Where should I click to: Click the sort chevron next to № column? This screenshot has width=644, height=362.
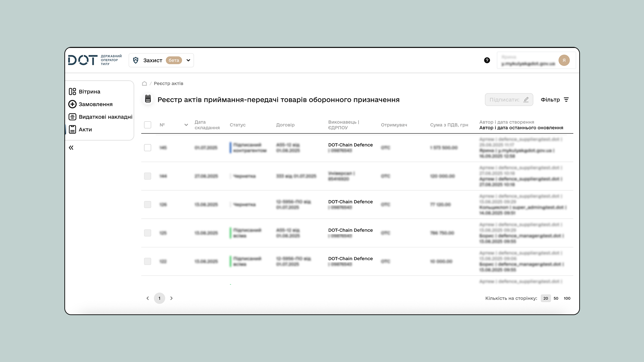pyautogui.click(x=186, y=125)
